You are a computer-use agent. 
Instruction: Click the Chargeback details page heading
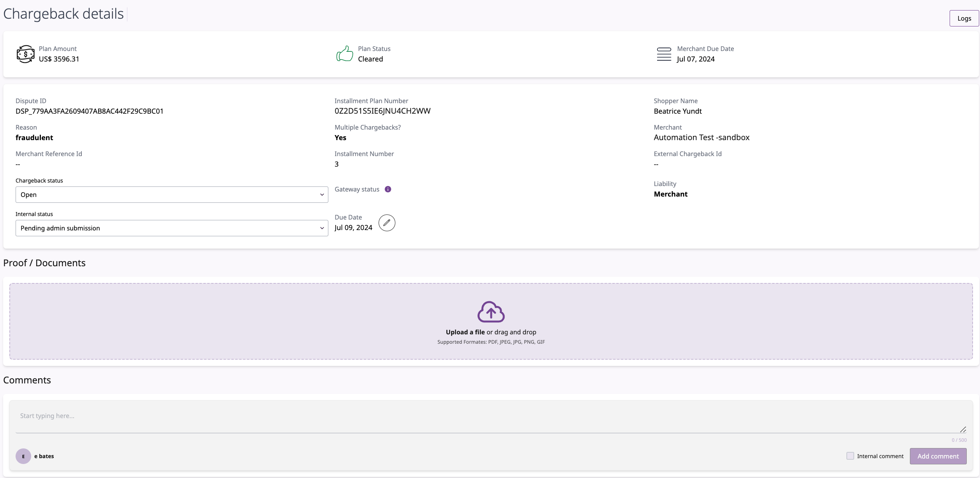click(63, 14)
